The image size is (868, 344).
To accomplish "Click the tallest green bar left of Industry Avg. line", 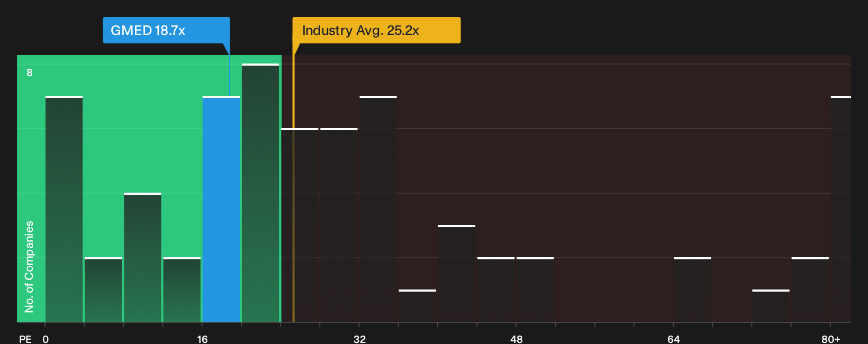I will [x=260, y=193].
